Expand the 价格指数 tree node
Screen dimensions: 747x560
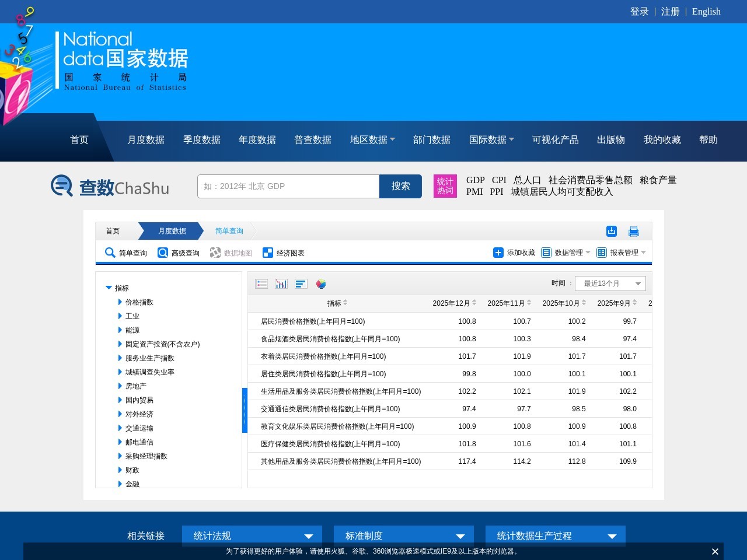[x=120, y=302]
